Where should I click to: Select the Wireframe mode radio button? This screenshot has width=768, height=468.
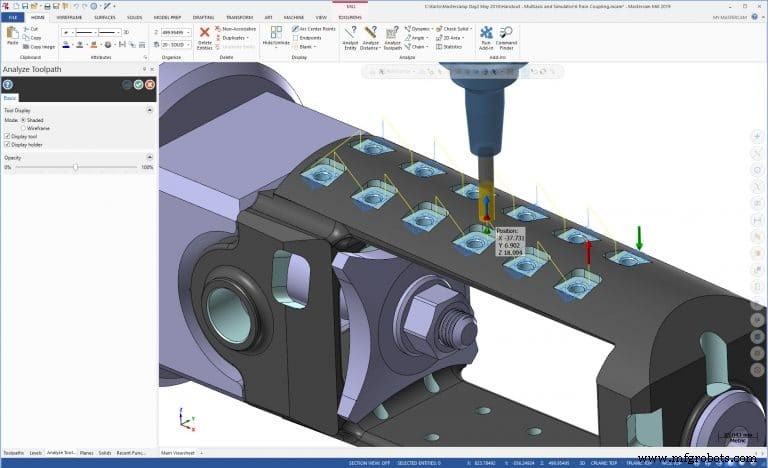tap(23, 128)
